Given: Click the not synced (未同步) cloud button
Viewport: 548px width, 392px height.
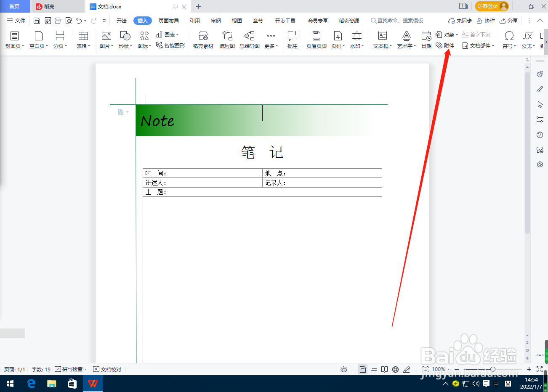Looking at the screenshot, I should pyautogui.click(x=460, y=21).
